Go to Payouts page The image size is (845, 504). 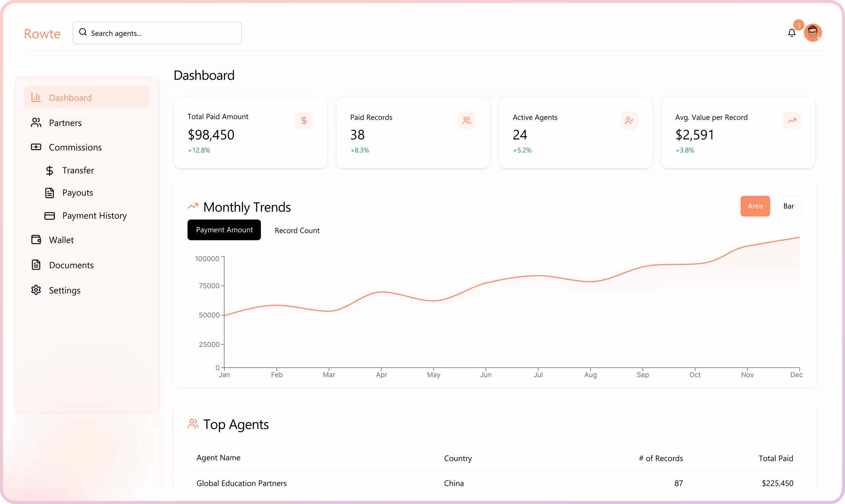[x=77, y=193]
